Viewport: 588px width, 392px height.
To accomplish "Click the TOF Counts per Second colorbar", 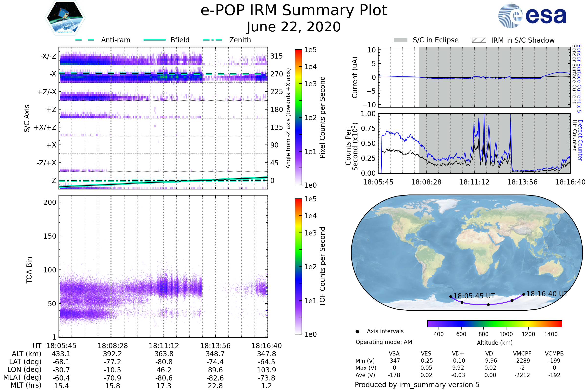I will coord(298,266).
